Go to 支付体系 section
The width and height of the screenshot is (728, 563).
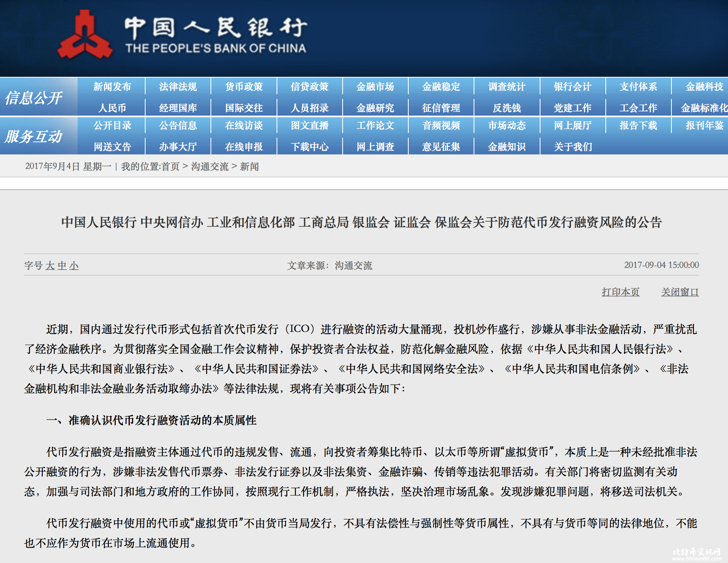(638, 87)
